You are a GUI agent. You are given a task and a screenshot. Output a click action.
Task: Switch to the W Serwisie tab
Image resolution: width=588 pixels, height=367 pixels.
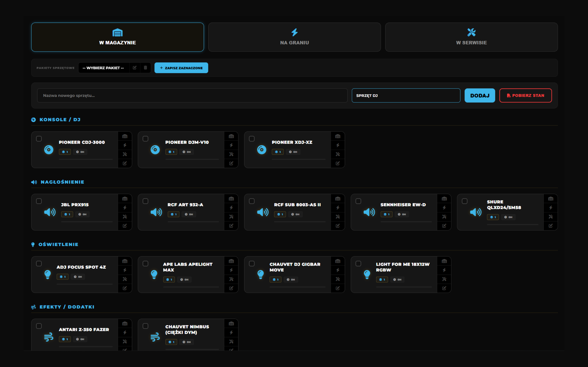point(471,37)
